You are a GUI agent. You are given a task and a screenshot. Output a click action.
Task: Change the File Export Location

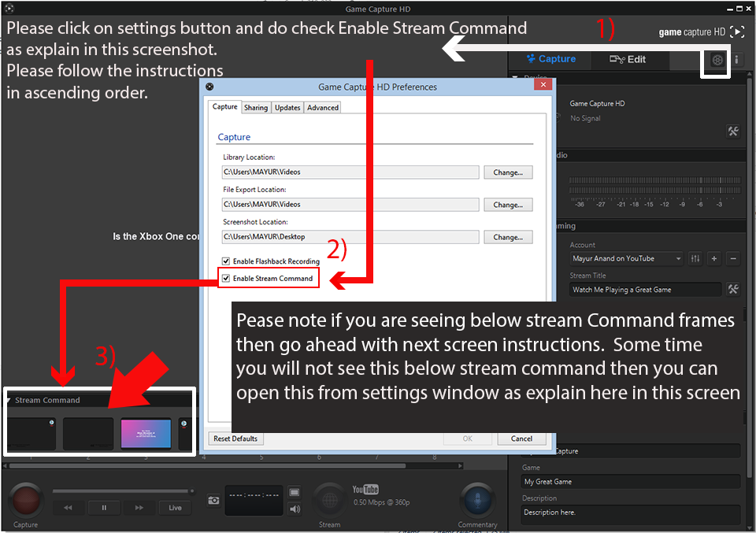pos(508,205)
